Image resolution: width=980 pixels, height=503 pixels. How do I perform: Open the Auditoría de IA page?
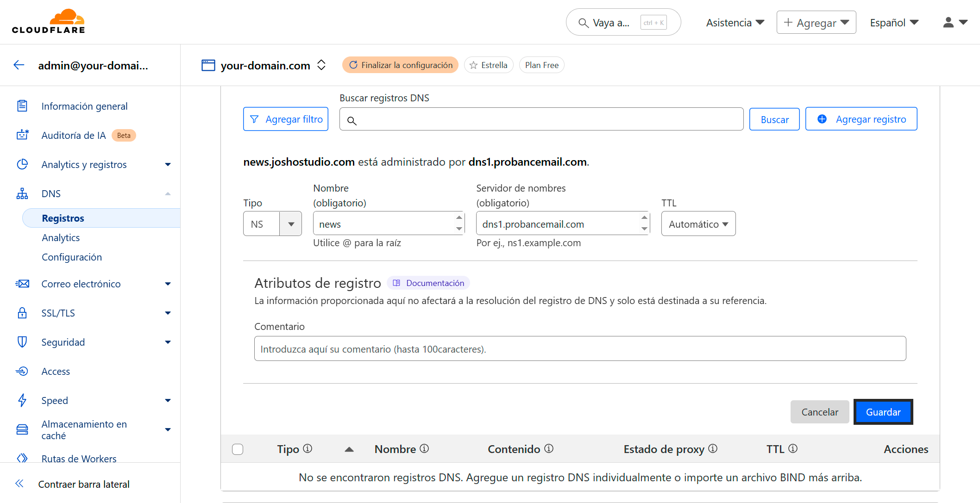pos(74,135)
